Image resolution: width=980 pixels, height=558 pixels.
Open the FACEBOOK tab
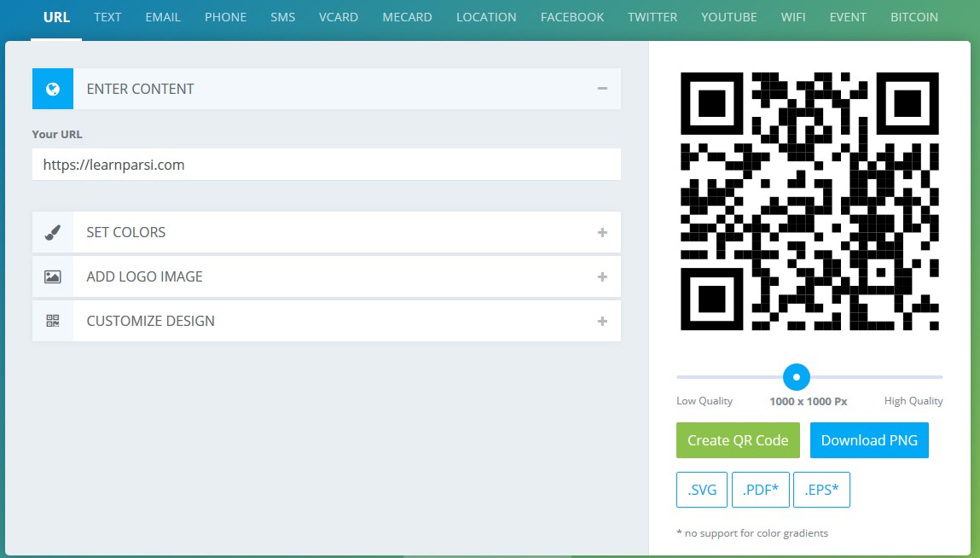pos(571,18)
